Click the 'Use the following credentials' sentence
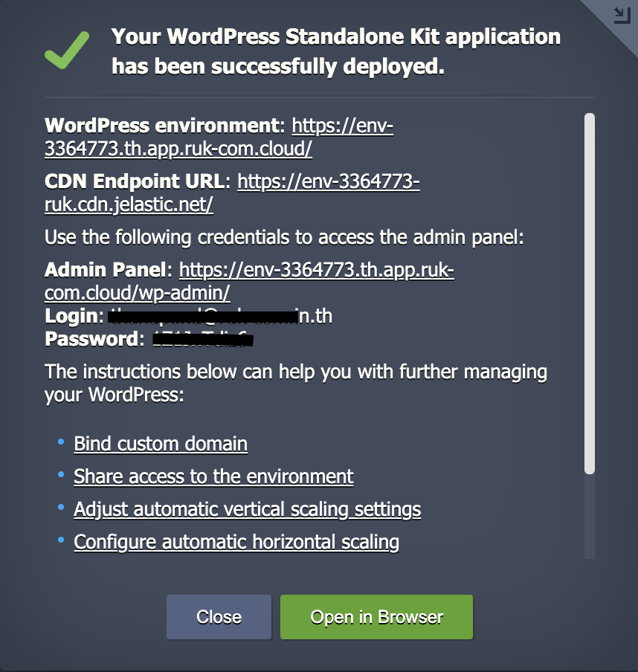The image size is (638, 672). 284,237
